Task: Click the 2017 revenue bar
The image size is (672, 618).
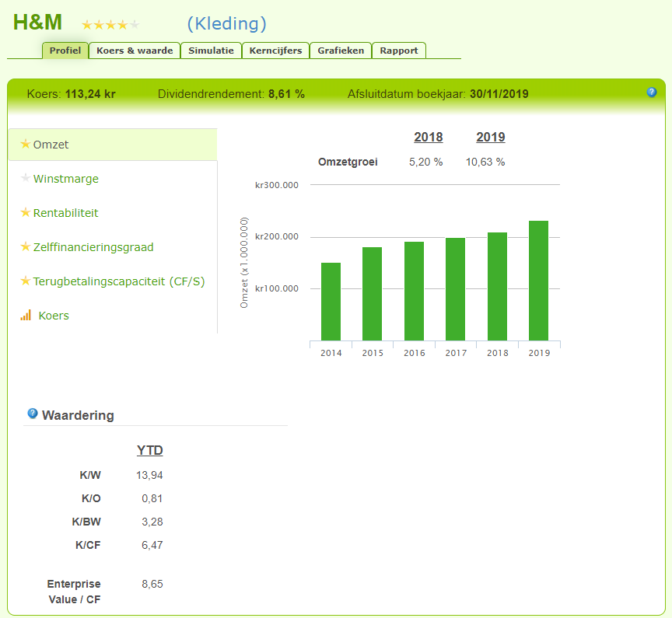Action: pyautogui.click(x=455, y=289)
